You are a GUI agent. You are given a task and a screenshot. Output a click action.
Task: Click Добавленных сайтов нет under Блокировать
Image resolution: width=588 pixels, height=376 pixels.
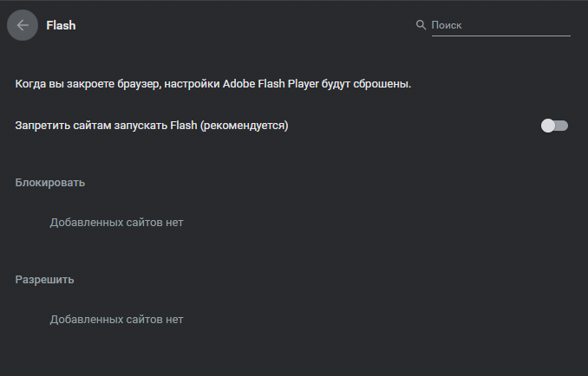coord(116,223)
